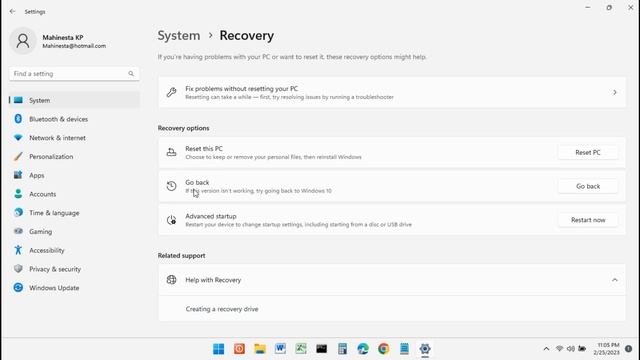640x360 pixels.
Task: Focus the Find a setting search box
Action: point(74,73)
